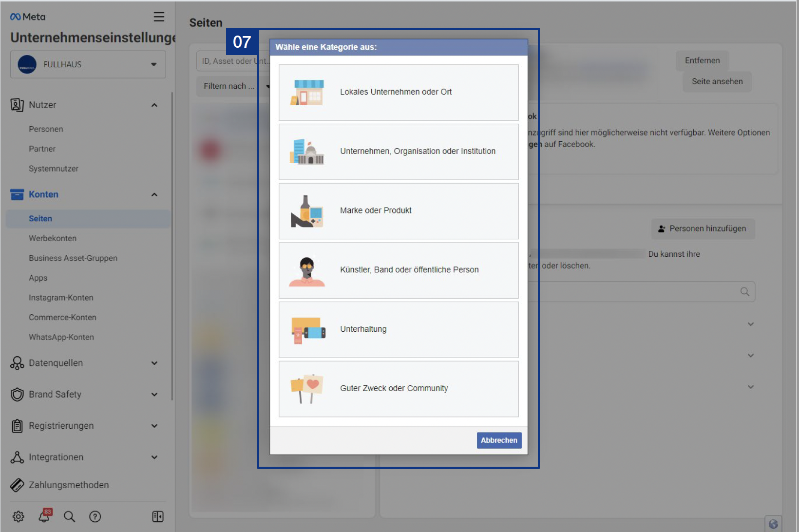Pick the Guter Zweck oder Community option
Screen dimensions: 799x532
pos(394,388)
